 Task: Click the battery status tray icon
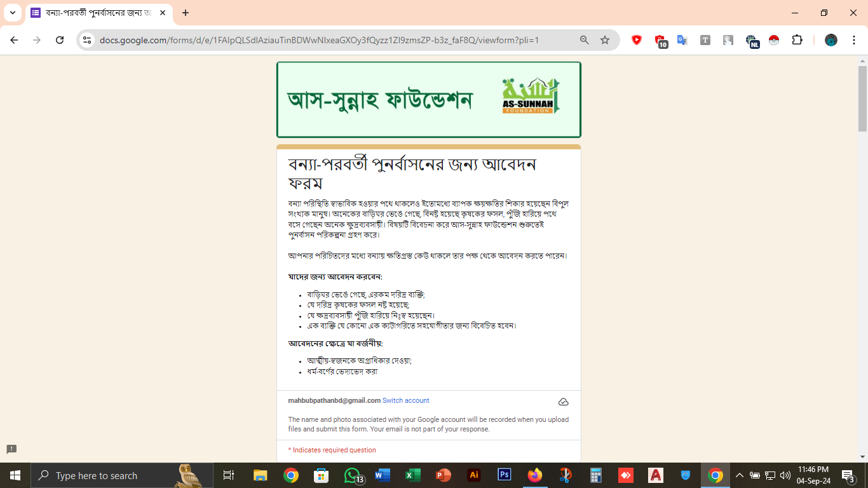click(x=755, y=475)
